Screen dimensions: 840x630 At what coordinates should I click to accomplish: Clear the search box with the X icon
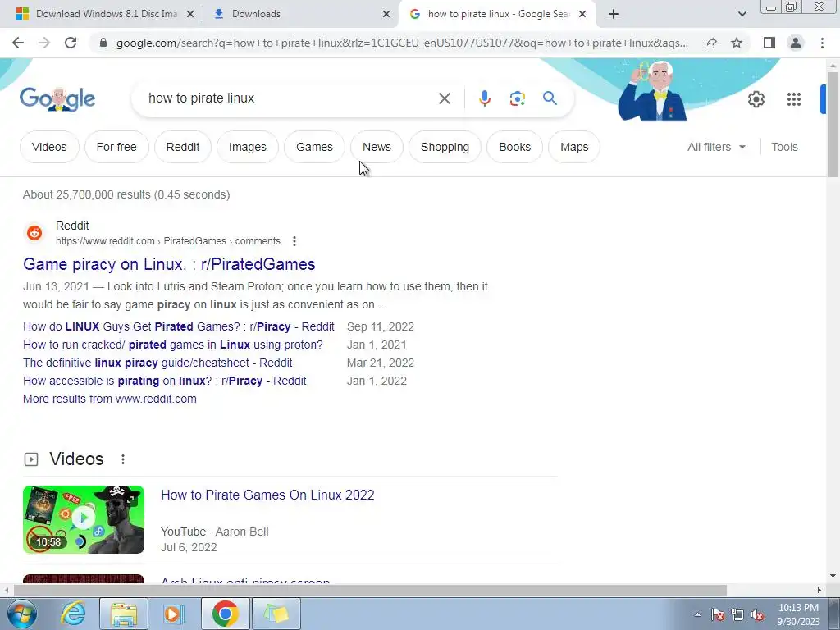click(x=444, y=98)
